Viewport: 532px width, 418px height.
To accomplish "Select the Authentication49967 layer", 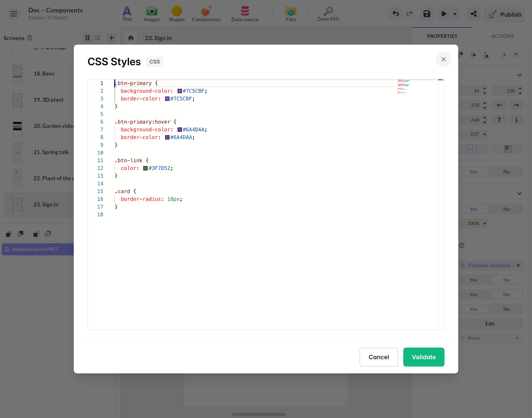I will pos(38,249).
